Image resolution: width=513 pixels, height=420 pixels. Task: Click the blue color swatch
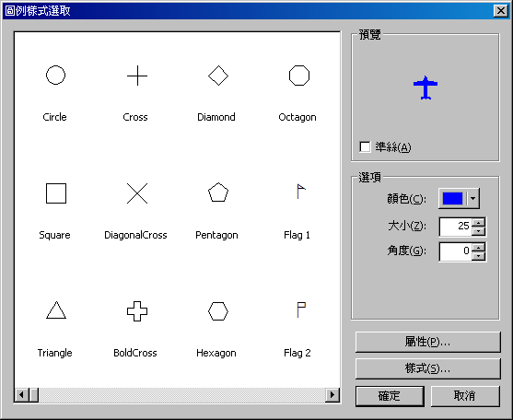click(x=452, y=198)
